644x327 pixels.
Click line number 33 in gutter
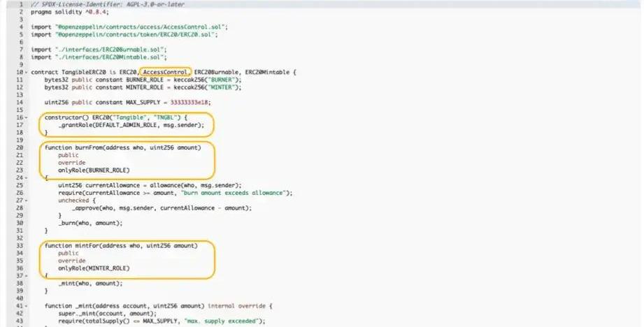20,245
